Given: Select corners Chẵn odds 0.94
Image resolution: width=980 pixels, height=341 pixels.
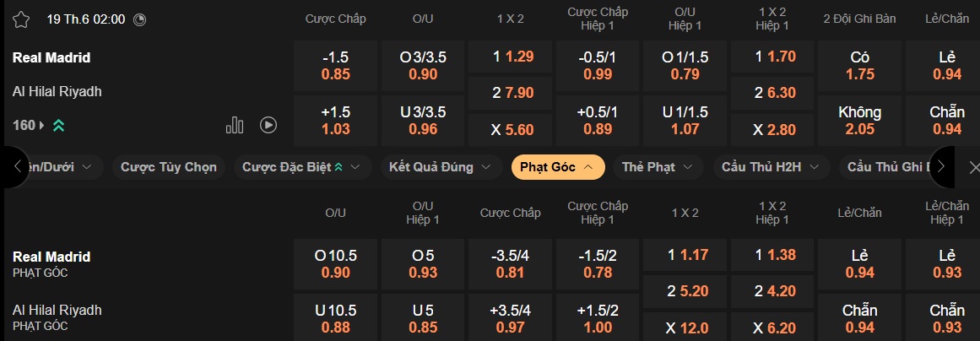Looking at the screenshot, I should tap(859, 318).
